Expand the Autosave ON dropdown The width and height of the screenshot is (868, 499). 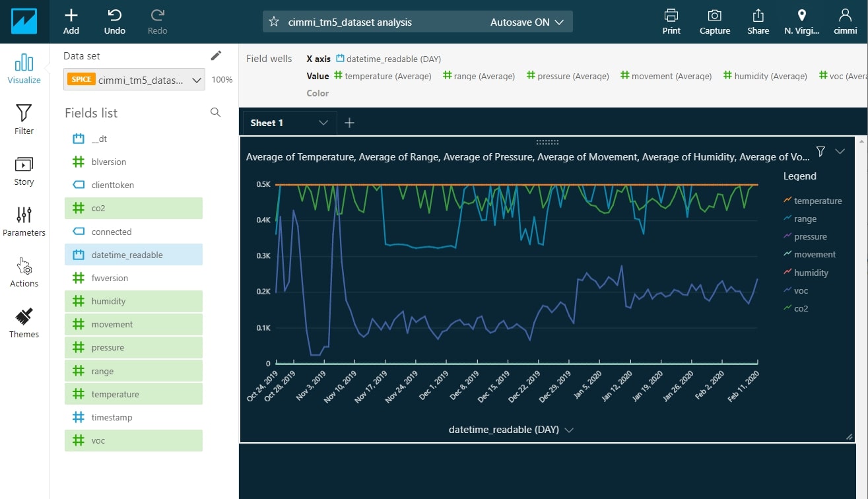(527, 22)
